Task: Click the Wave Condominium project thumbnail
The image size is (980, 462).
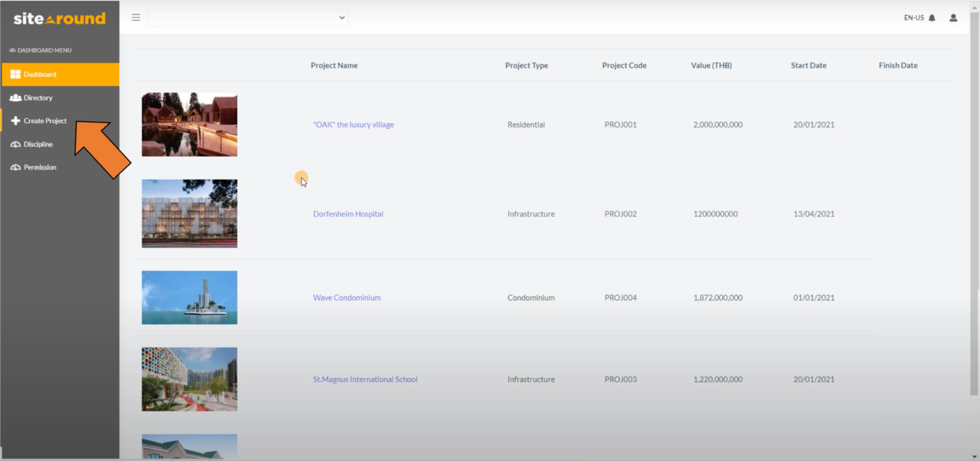Action: tap(189, 297)
